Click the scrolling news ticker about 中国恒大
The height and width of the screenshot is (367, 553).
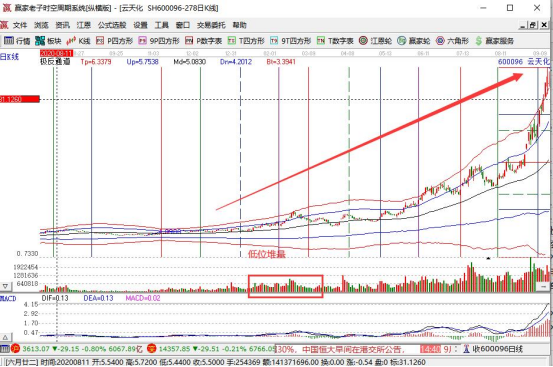coord(339,349)
